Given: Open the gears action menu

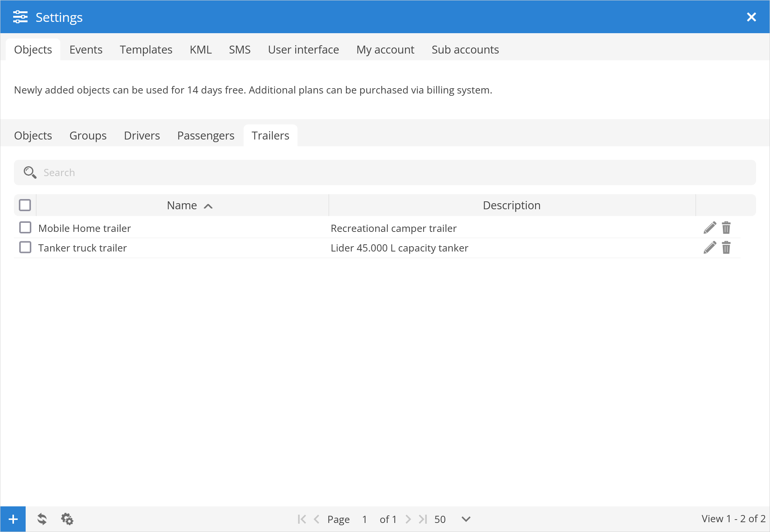Looking at the screenshot, I should click(67, 519).
